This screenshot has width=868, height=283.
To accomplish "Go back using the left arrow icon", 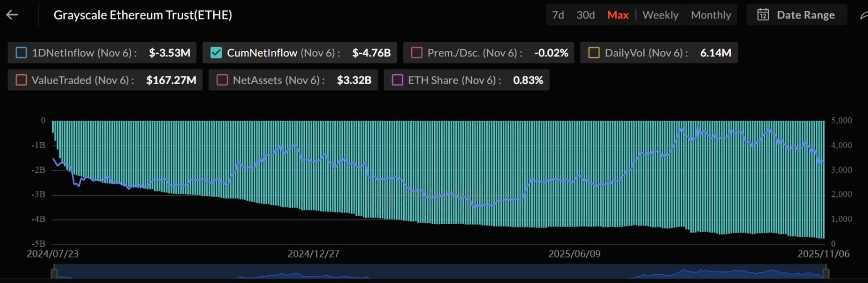I will 12,15.
